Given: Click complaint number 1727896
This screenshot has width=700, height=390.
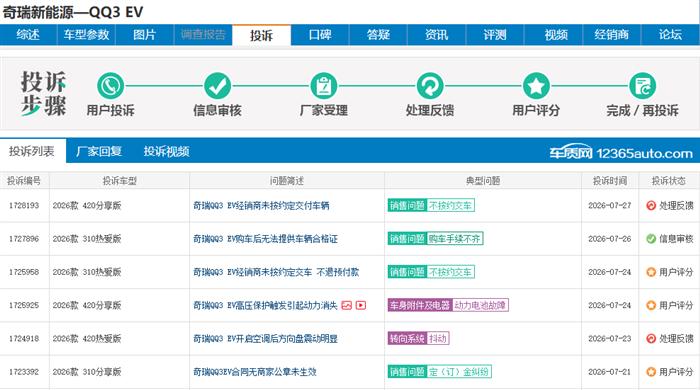Looking at the screenshot, I should pyautogui.click(x=24, y=239).
